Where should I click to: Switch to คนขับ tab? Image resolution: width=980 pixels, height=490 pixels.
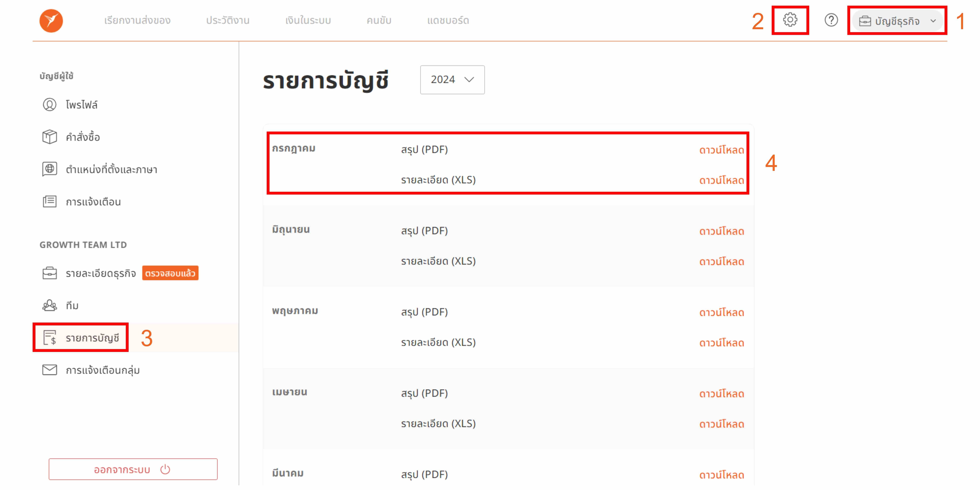pos(379,21)
